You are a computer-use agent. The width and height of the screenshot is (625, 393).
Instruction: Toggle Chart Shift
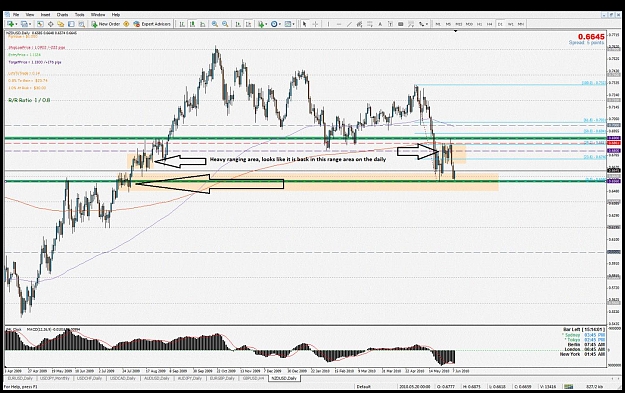pos(248,24)
